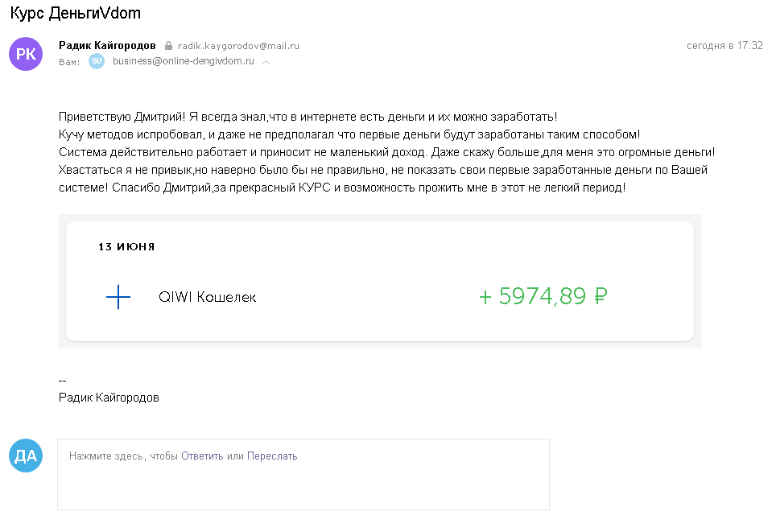Screen dimensions: 776x532
Task: Click the subject Курс ДеньгиVdom
Action: tap(75, 13)
